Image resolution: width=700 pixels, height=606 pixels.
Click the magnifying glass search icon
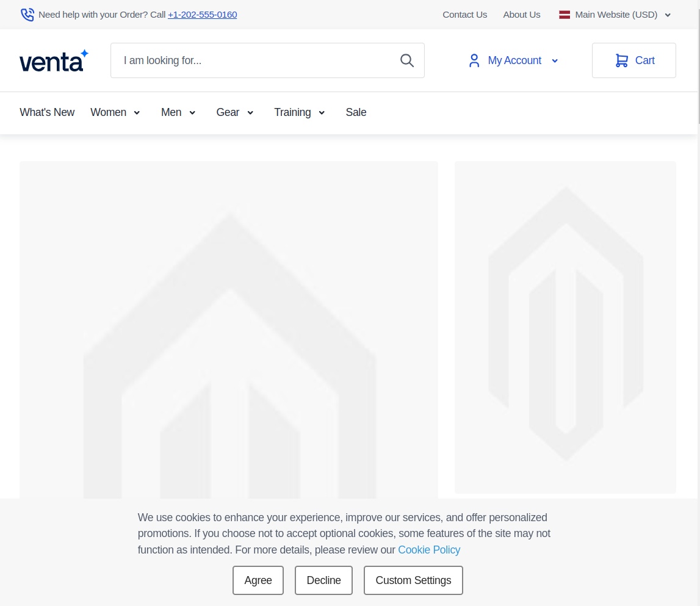(407, 60)
